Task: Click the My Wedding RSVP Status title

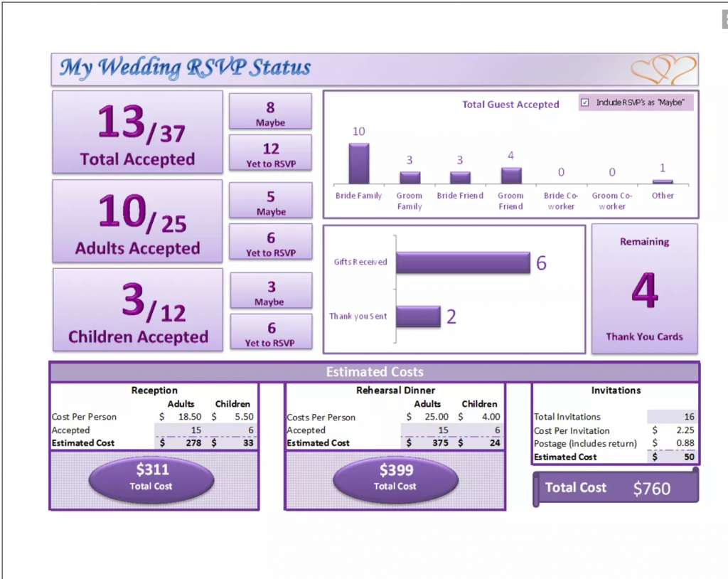Action: 183,68
